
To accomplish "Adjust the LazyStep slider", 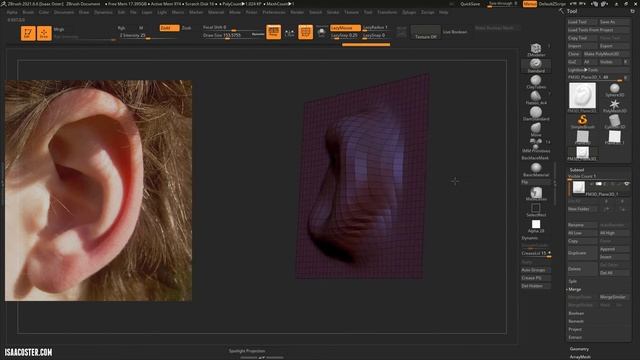I will pyautogui.click(x=345, y=36).
